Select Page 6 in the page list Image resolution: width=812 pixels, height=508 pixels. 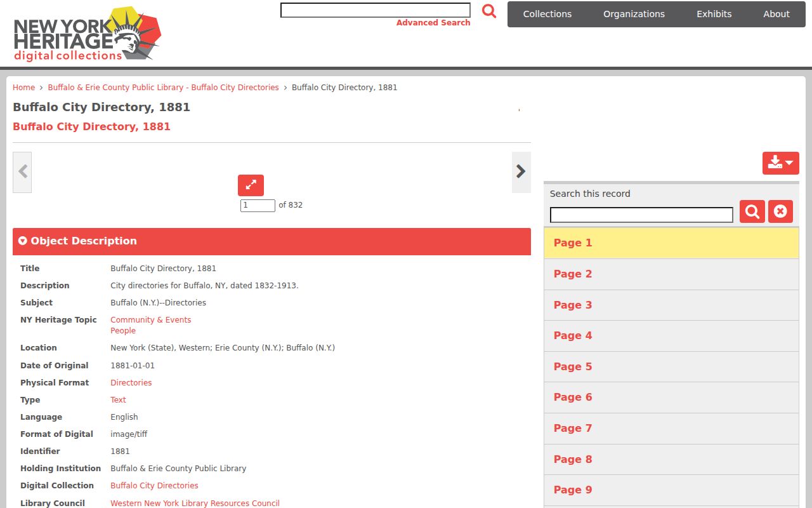pos(671,398)
